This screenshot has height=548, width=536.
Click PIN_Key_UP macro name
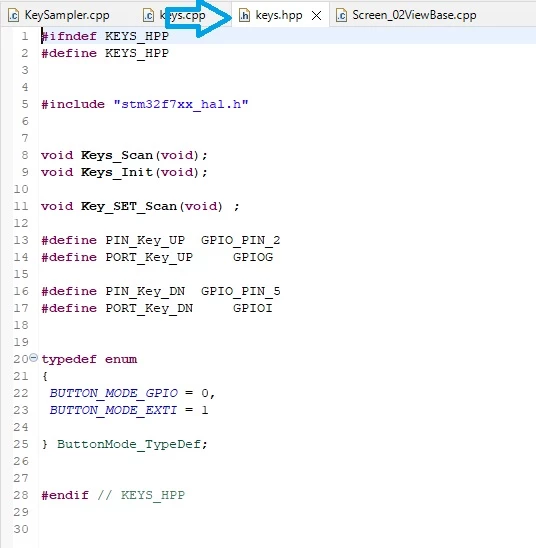coord(145,240)
